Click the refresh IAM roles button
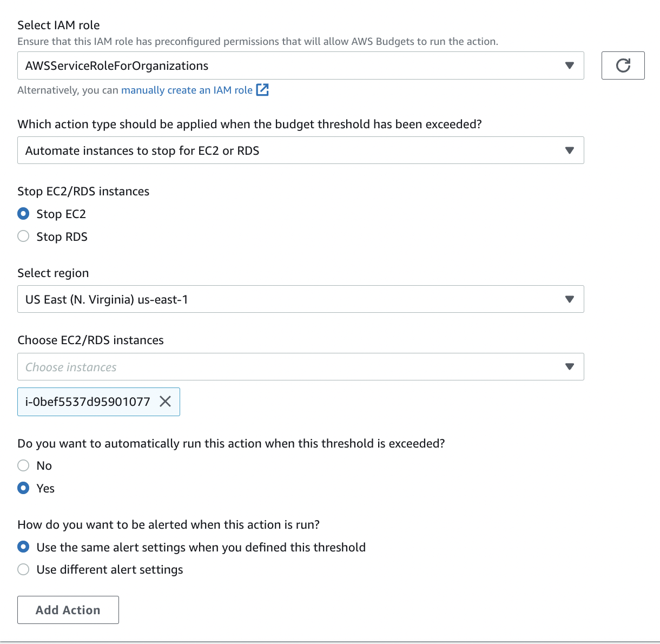The width and height of the screenshot is (660, 644). 623,65
